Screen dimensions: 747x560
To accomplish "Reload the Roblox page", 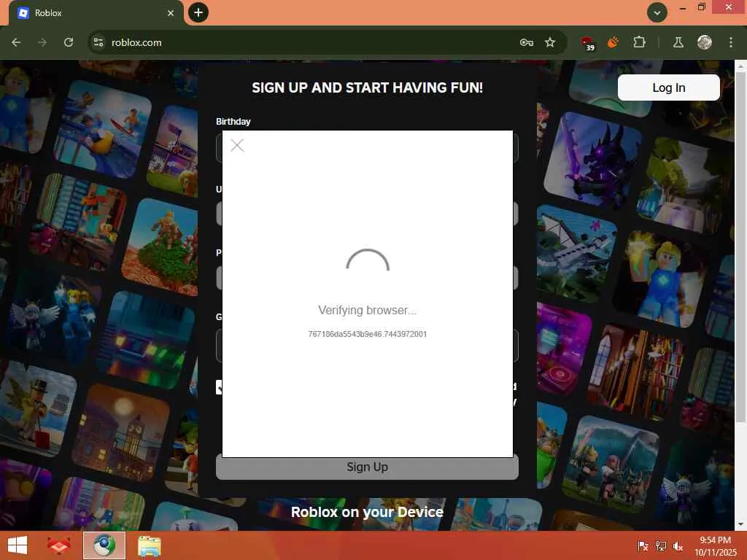I will [69, 42].
